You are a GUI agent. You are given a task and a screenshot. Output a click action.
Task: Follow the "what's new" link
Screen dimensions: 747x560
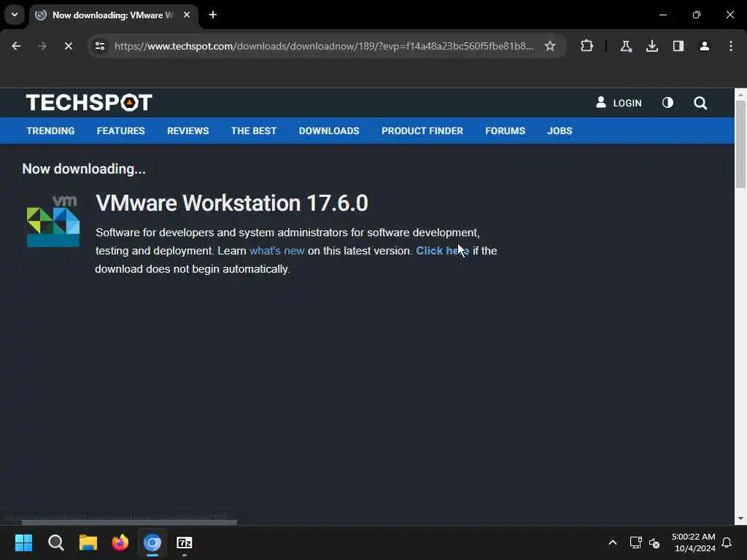point(276,251)
